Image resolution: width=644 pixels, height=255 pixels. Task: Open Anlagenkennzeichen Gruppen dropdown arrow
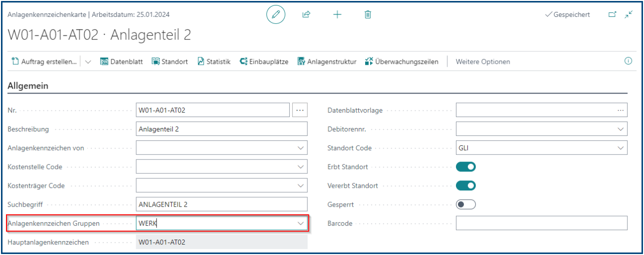click(x=301, y=224)
